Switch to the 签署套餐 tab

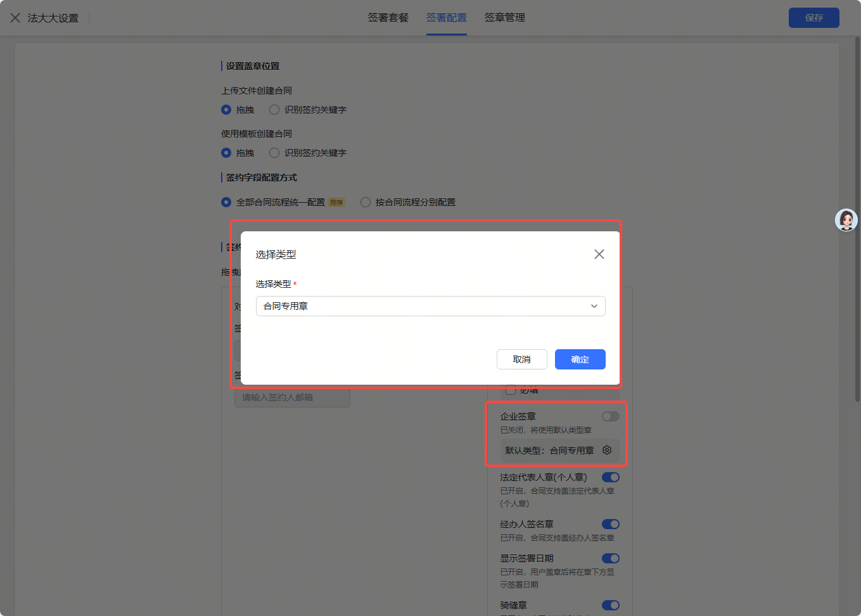[388, 18]
